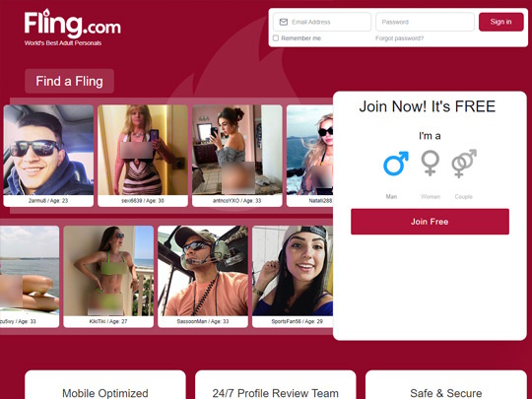View antncoYXO profile picture
The width and height of the screenshot is (532, 399).
tap(236, 150)
